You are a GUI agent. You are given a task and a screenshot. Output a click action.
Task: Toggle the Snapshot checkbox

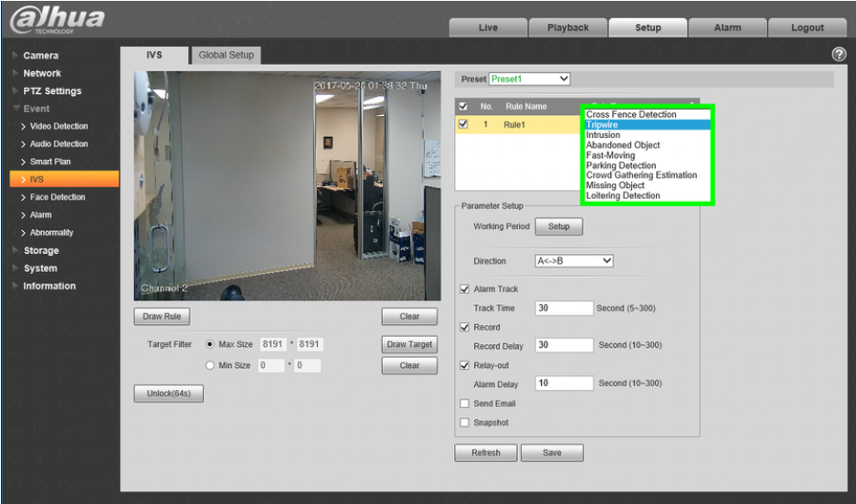coord(465,423)
